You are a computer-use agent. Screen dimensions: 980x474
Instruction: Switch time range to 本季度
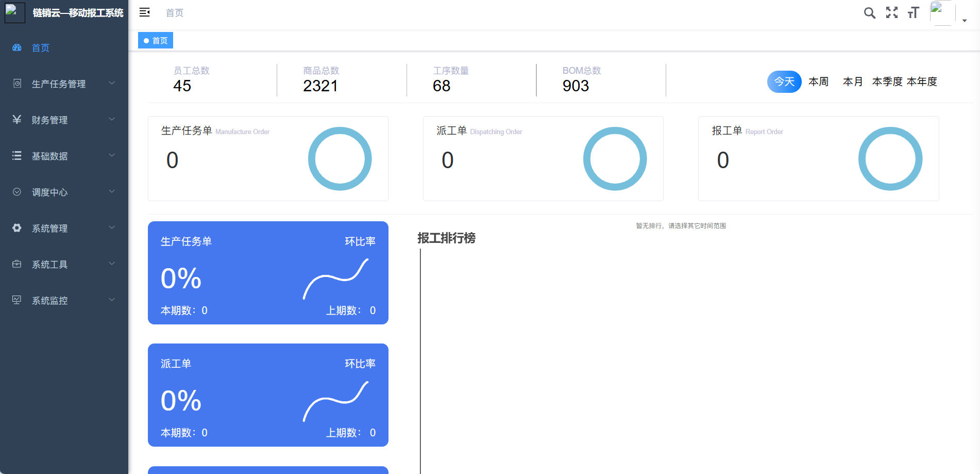tap(887, 81)
